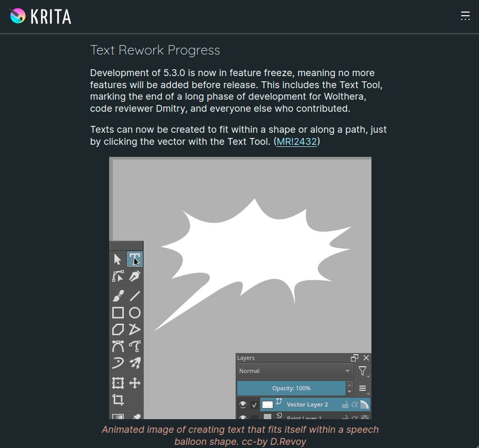Select the Text tool in the toolbox
This screenshot has height=448, width=479.
pos(135,259)
